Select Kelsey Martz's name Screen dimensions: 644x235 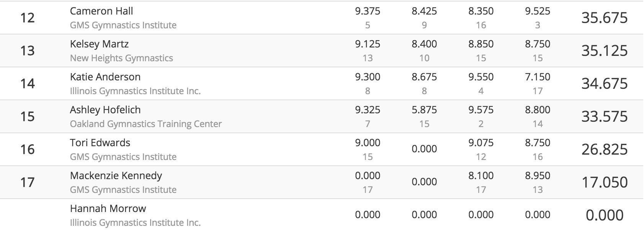(99, 44)
